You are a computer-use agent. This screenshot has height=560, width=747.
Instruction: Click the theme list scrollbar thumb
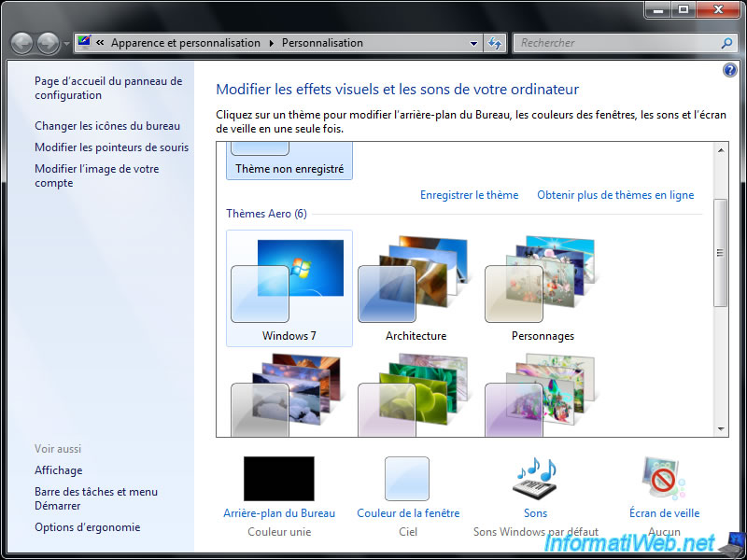tap(721, 252)
